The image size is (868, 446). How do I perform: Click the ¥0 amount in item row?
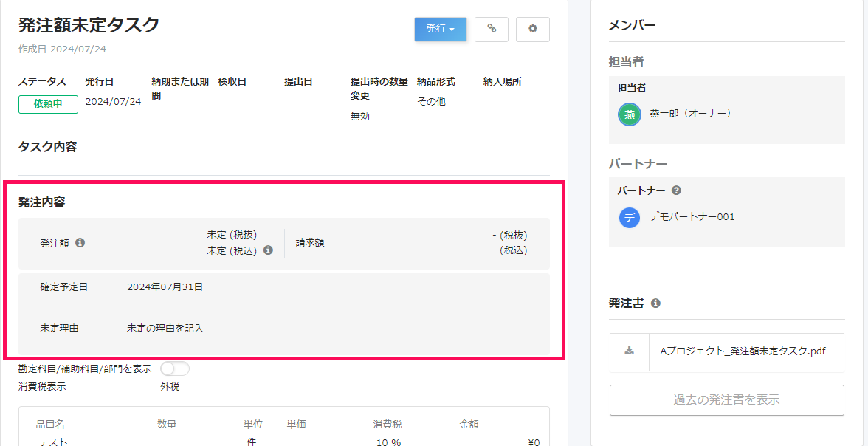(534, 442)
